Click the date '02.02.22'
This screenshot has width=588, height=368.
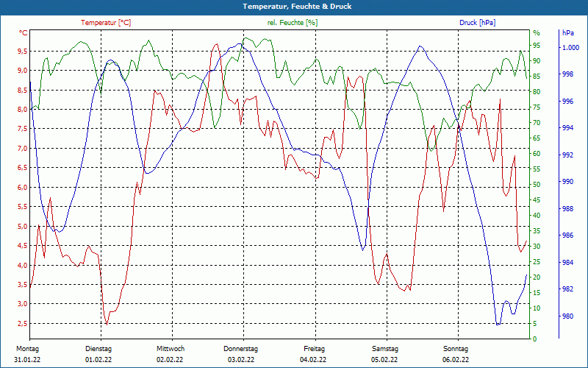coord(170,360)
